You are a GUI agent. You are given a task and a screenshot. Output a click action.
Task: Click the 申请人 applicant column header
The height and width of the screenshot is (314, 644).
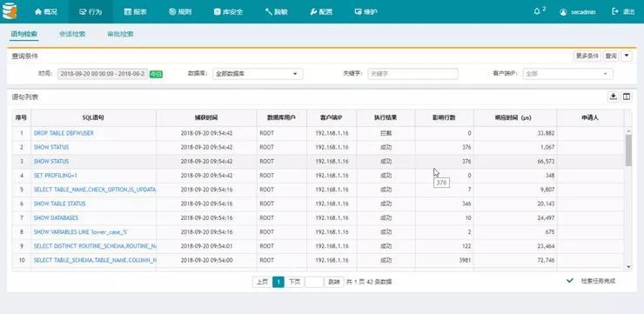click(x=590, y=117)
